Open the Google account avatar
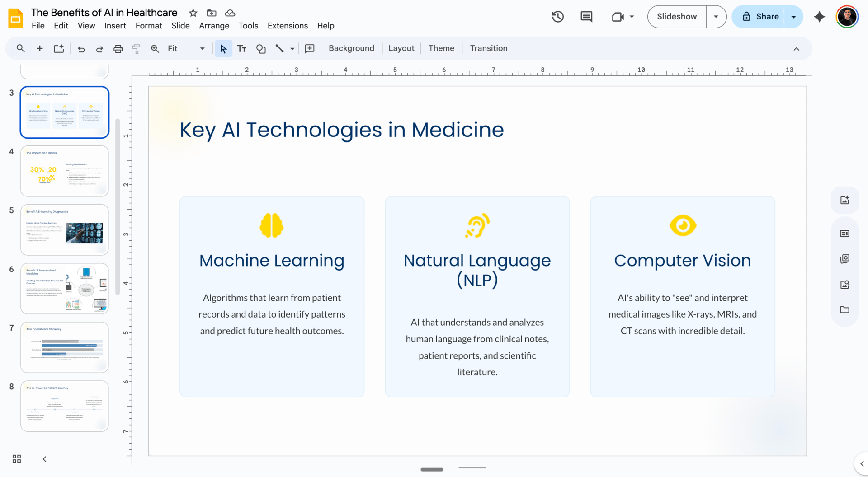This screenshot has height=477, width=868. coord(847,17)
